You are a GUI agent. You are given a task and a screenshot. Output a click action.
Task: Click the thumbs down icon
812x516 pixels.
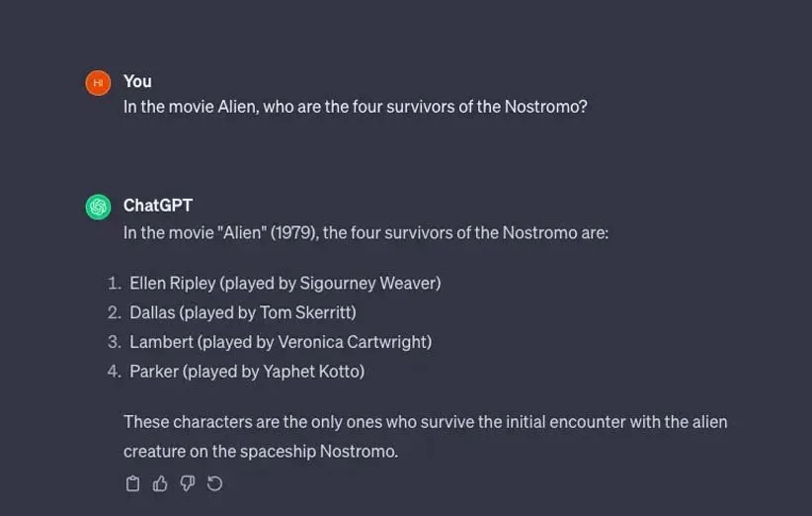click(188, 483)
